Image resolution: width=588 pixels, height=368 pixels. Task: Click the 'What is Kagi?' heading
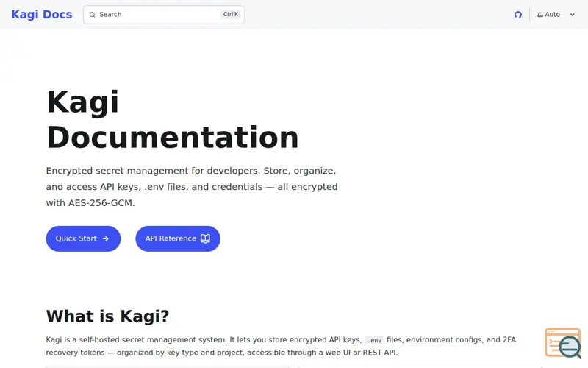[x=107, y=316]
